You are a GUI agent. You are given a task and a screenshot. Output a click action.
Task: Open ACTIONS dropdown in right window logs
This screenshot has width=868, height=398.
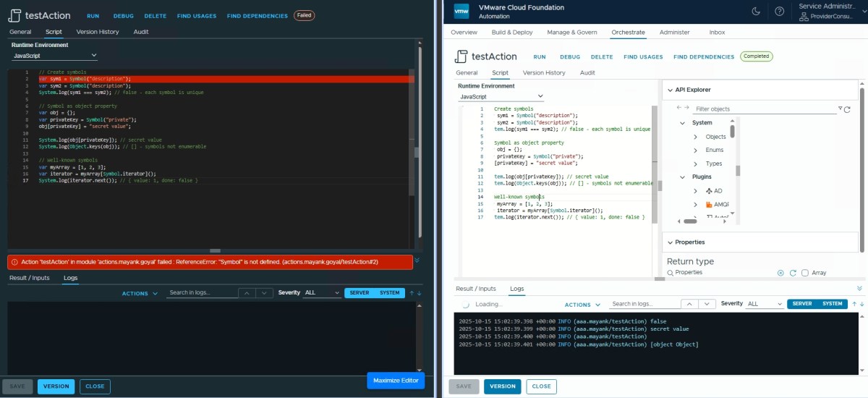click(x=583, y=305)
